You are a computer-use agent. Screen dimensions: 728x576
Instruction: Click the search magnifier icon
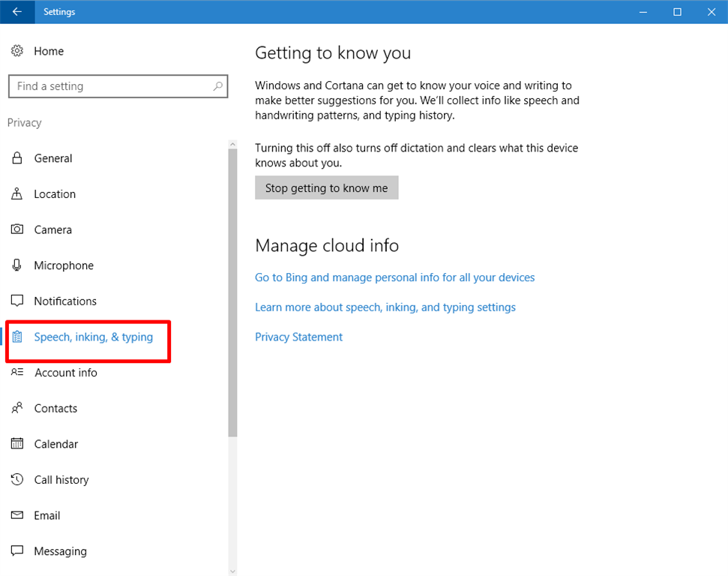coord(218,86)
